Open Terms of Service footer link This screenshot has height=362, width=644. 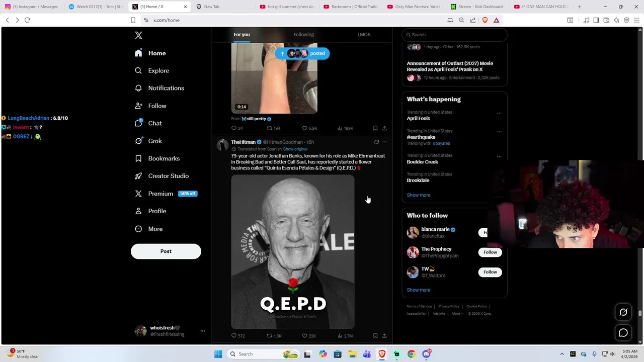point(419,306)
